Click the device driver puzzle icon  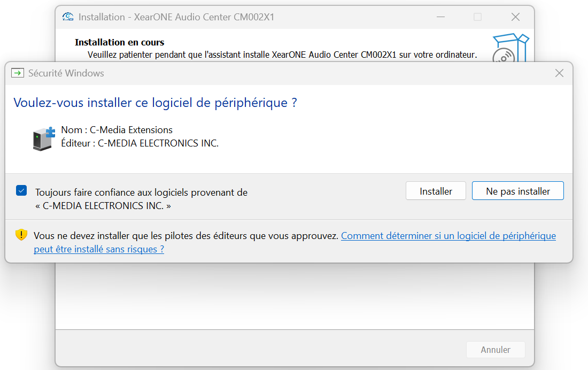coord(44,138)
